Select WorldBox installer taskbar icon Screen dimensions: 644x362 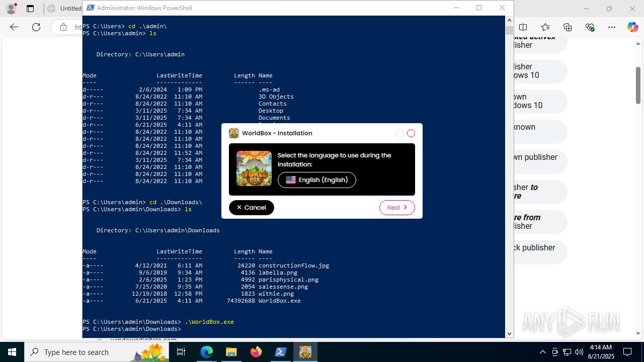(x=305, y=352)
